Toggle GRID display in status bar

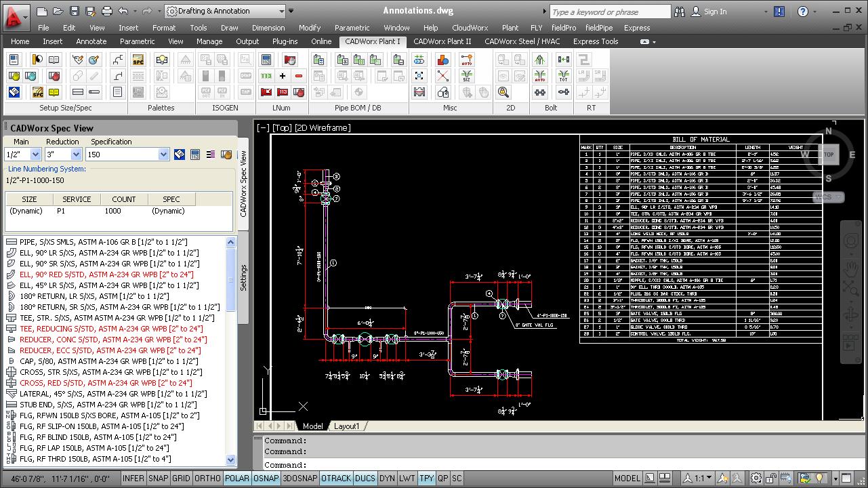pyautogui.click(x=181, y=478)
